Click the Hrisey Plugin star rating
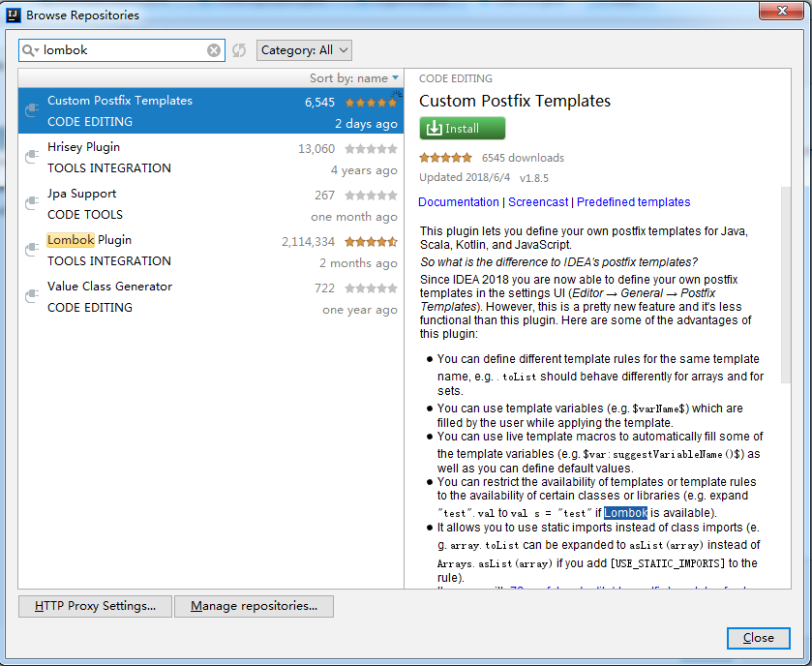The width and height of the screenshot is (812, 666). point(372,149)
